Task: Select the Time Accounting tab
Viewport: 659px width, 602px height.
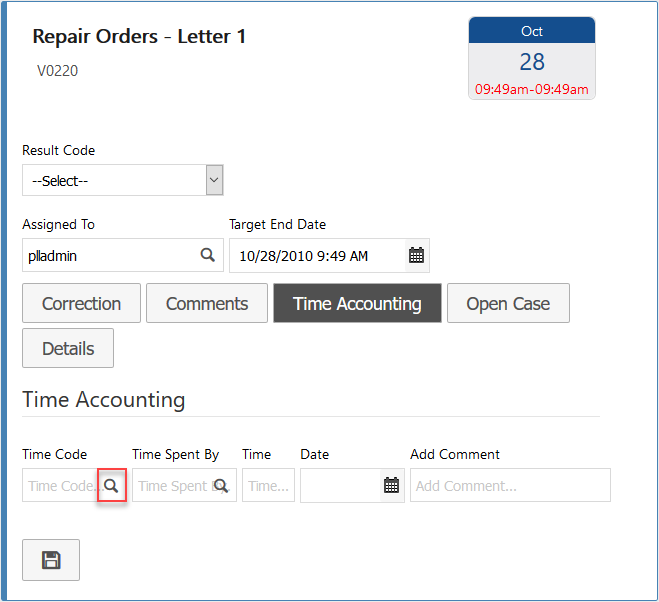Action: tap(357, 304)
